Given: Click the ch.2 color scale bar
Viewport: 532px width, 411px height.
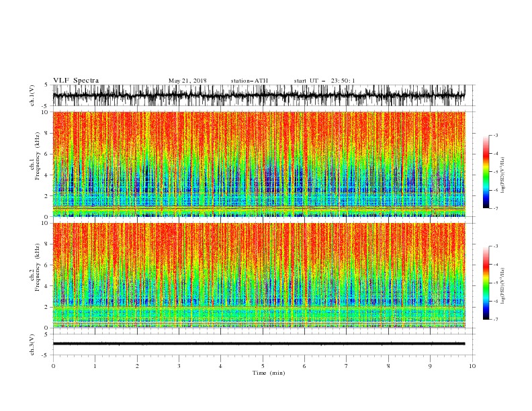Looking at the screenshot, I should pyautogui.click(x=486, y=283).
